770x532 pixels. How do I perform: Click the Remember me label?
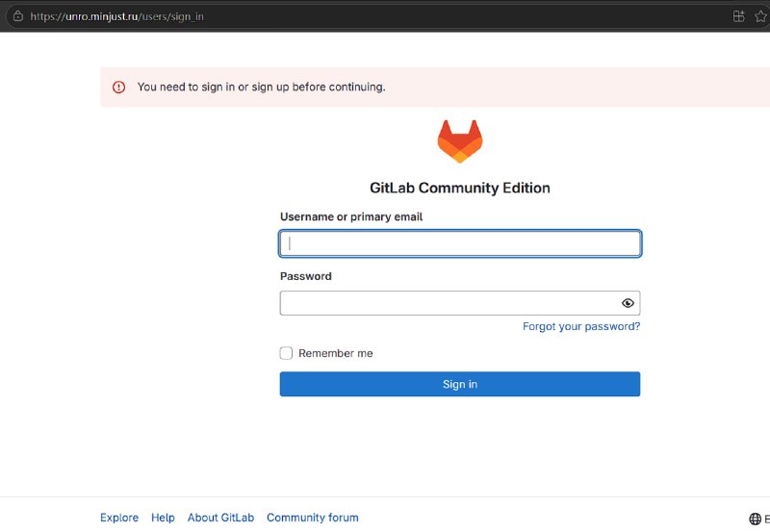[x=336, y=353]
